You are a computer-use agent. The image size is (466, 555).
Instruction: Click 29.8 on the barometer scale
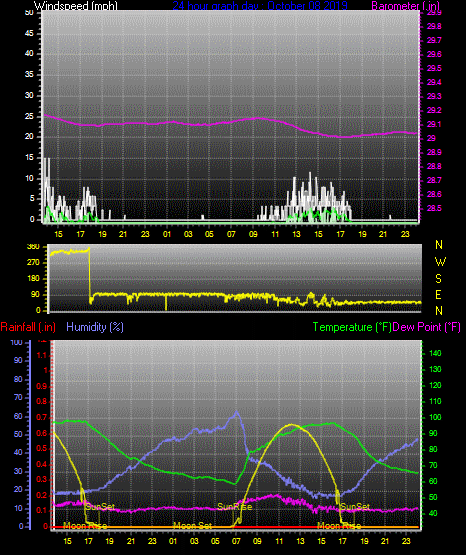pos(434,27)
